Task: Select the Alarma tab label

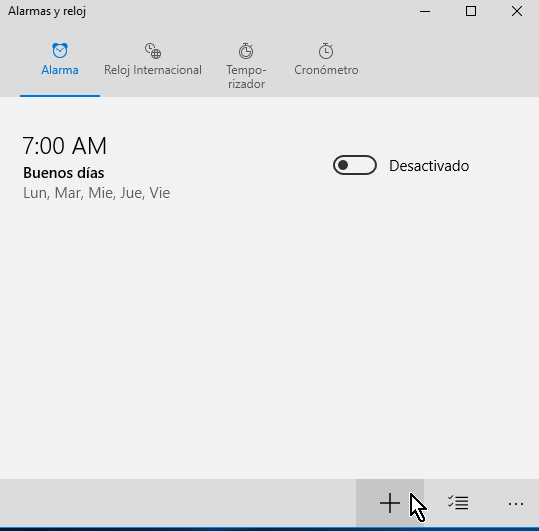Action: (x=60, y=70)
